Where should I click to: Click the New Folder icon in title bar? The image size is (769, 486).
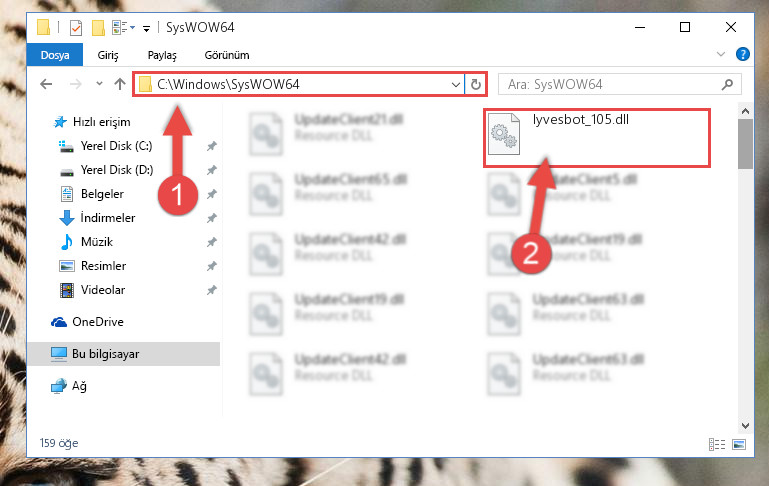click(x=98, y=27)
